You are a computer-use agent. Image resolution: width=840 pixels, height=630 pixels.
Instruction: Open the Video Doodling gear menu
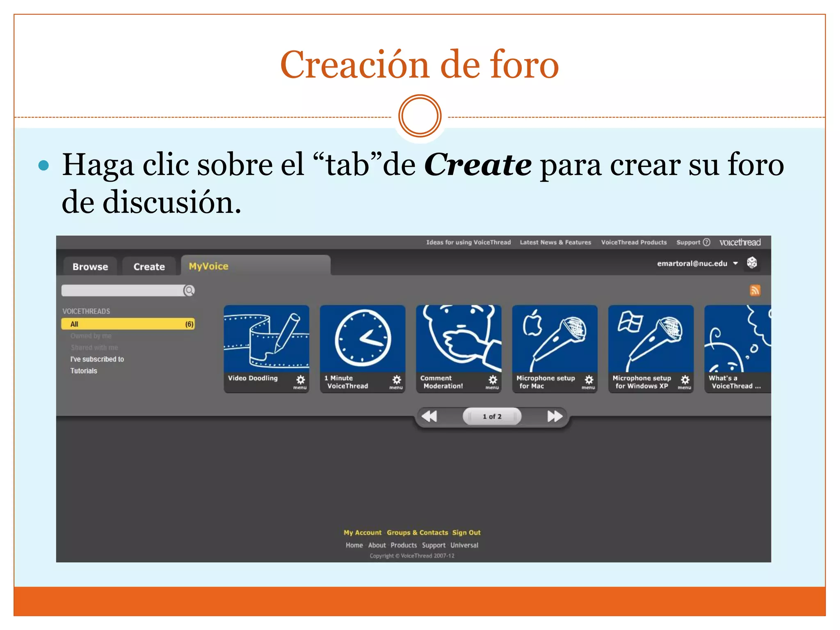tap(300, 381)
